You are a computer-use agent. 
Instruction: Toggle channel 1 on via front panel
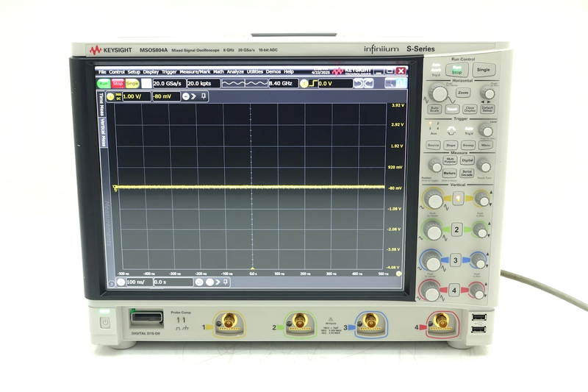pyautogui.click(x=456, y=199)
